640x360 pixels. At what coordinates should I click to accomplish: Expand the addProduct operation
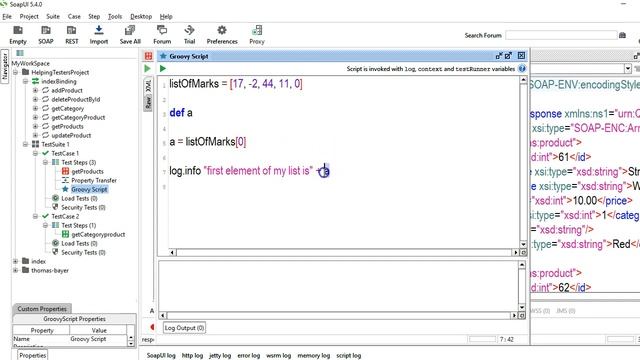[x=35, y=90]
